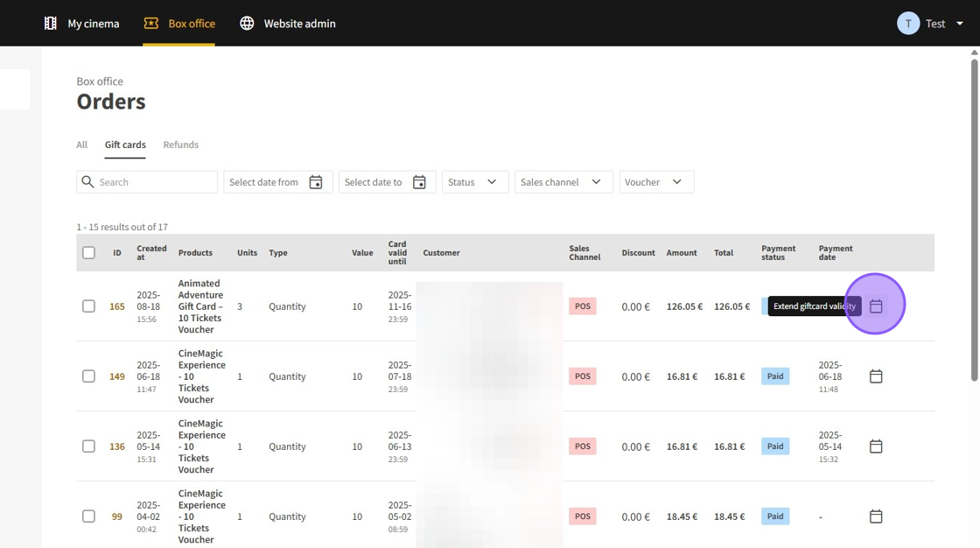
Task: Click the globe icon for Website admin
Action: (247, 24)
